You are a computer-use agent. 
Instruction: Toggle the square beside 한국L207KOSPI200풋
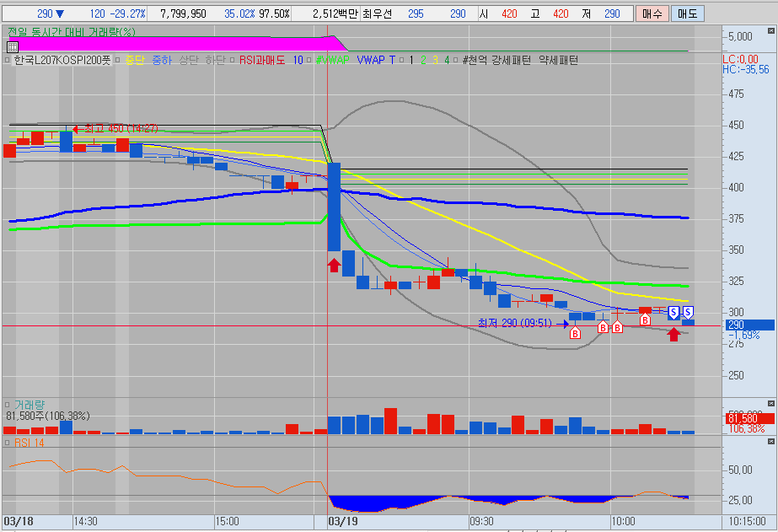tap(7, 60)
